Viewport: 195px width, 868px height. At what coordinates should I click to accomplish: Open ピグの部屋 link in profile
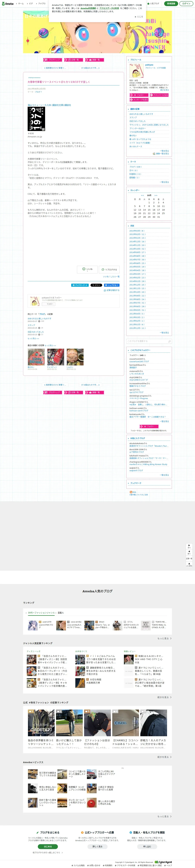click(162, 68)
